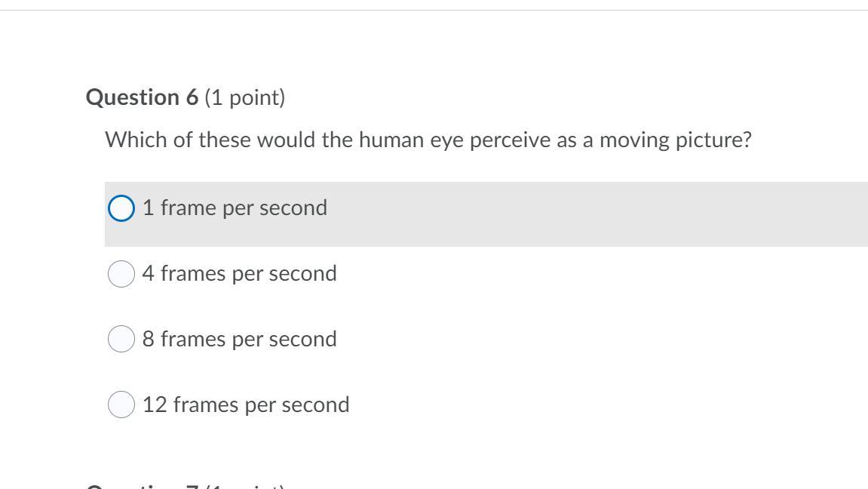Click the "12 frames per second" answer label

click(246, 404)
